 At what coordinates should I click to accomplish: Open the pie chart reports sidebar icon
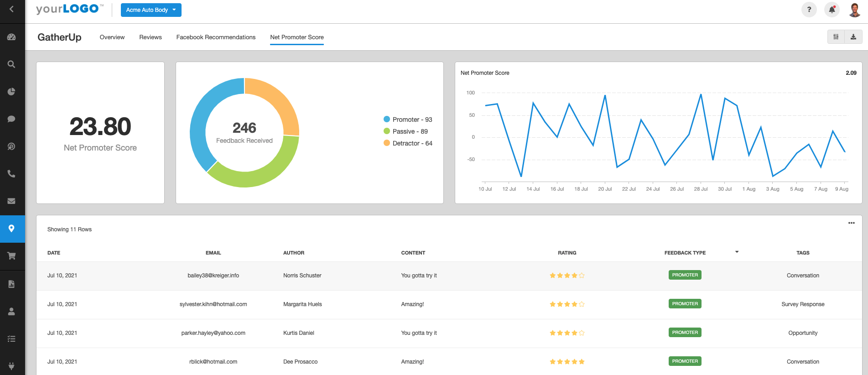11,92
